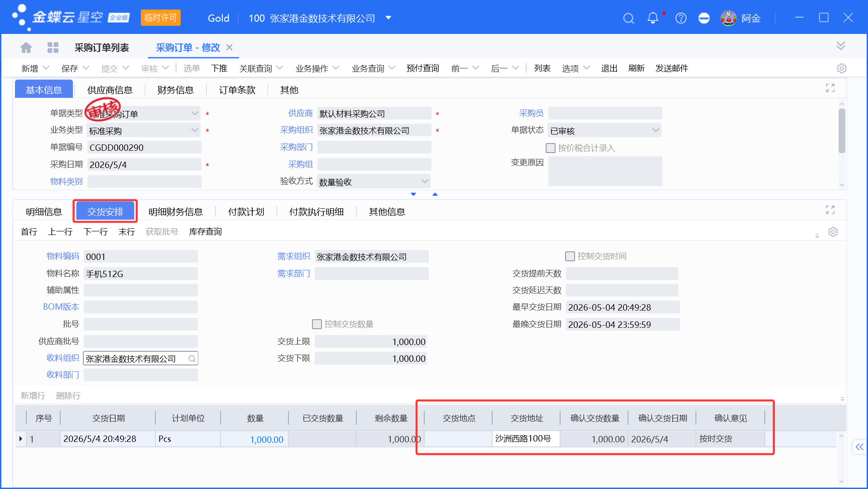Click the 数量 cell 1,000.00 in row 1

point(254,439)
